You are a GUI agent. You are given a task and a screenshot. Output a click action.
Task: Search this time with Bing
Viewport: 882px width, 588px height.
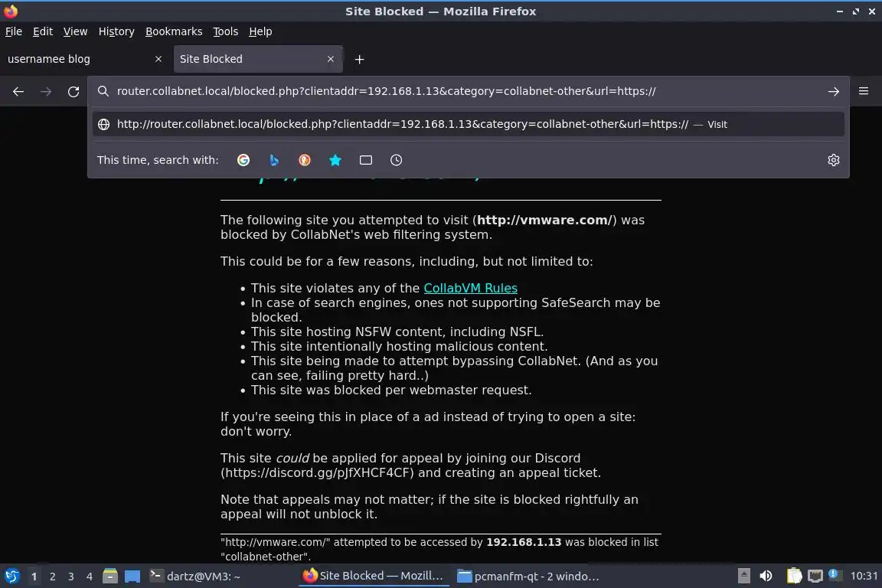[x=274, y=160]
